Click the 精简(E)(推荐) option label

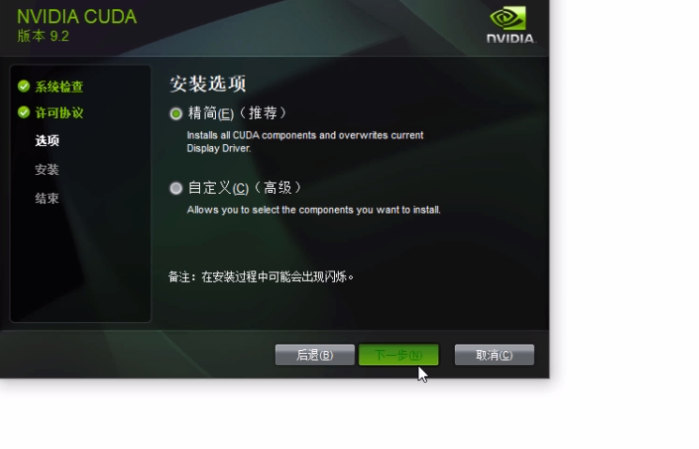pos(238,113)
